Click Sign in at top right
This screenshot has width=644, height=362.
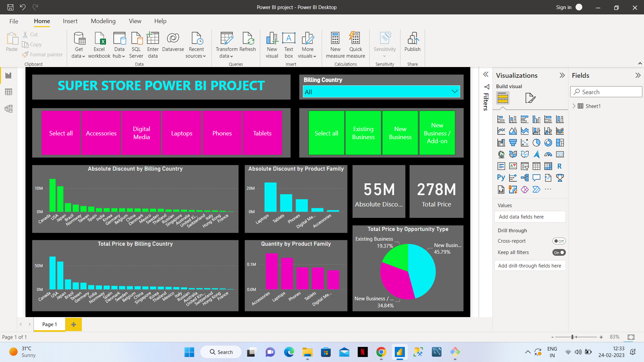[563, 7]
